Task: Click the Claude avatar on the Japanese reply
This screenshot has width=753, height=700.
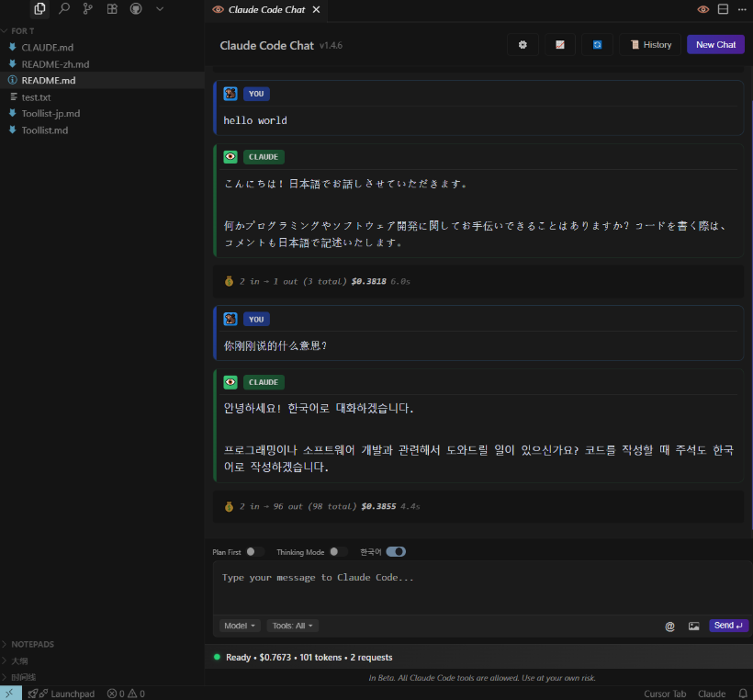Action: 230,156
